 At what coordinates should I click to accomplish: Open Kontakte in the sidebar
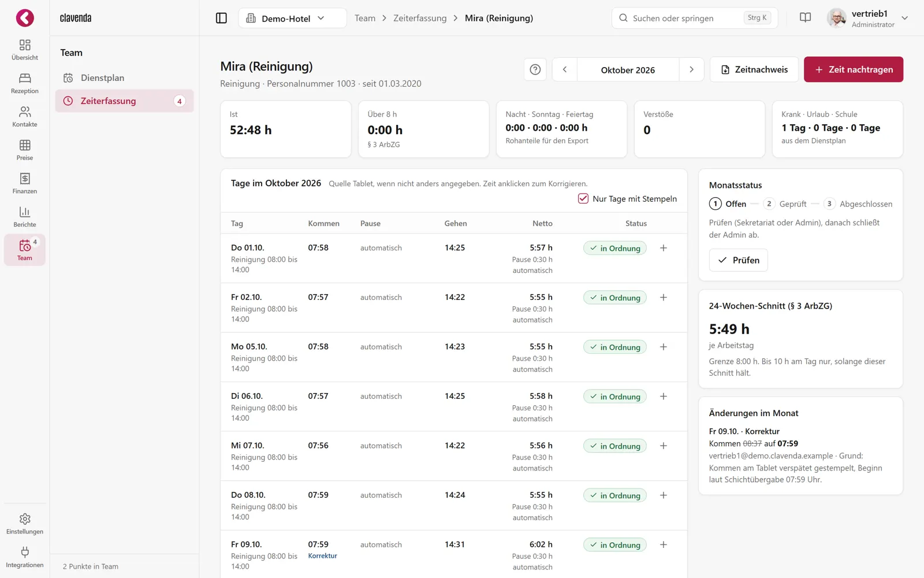click(25, 117)
